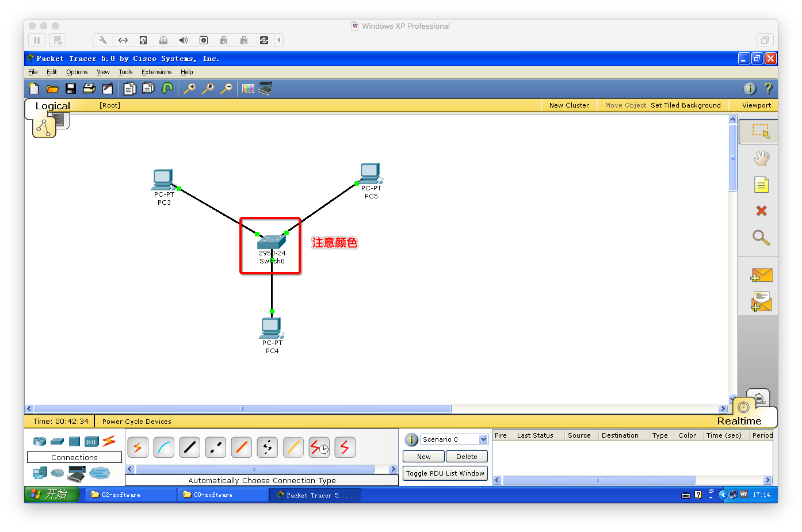Open the View menu
This screenshot has width=802, height=532.
tap(103, 72)
